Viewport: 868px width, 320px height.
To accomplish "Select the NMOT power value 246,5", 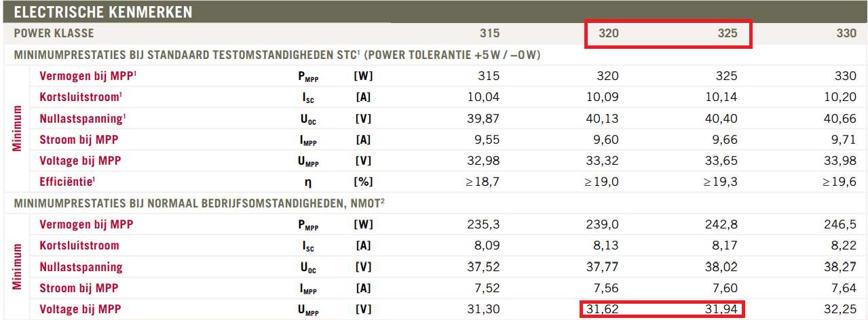I will pos(841,224).
